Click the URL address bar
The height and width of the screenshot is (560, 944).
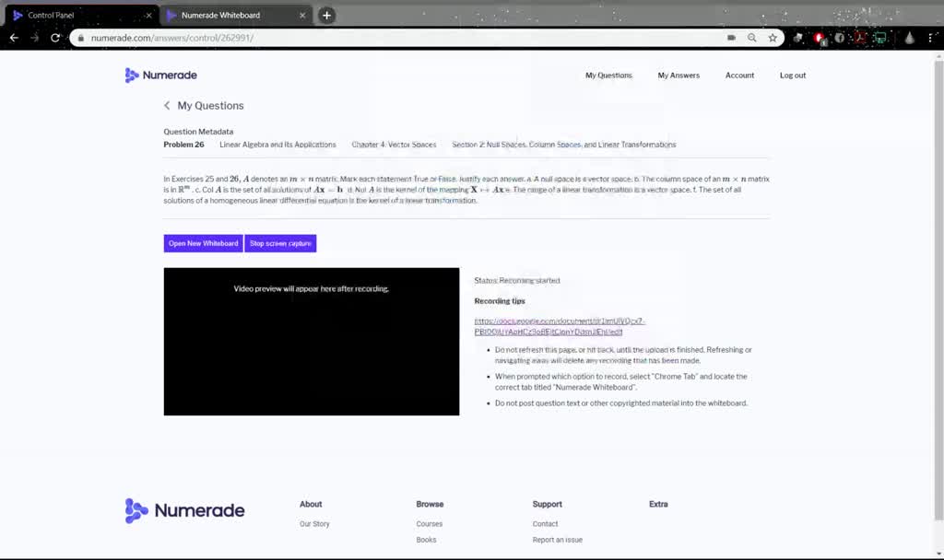(404, 38)
